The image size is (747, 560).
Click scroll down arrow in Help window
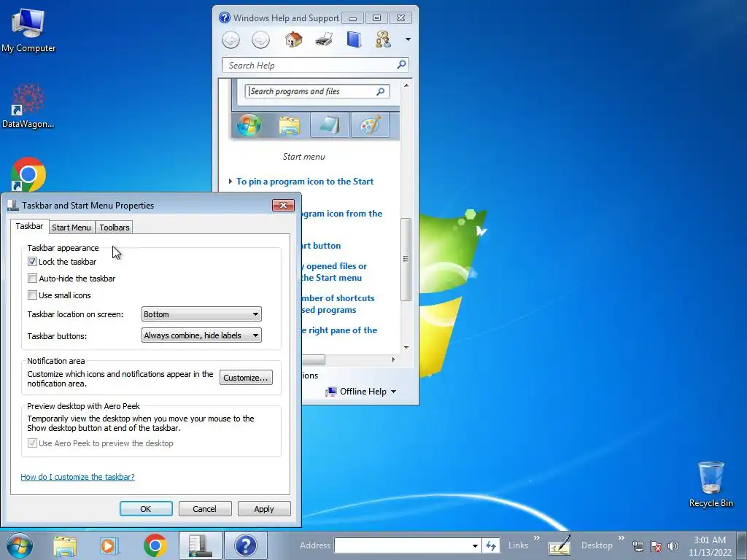(x=406, y=347)
